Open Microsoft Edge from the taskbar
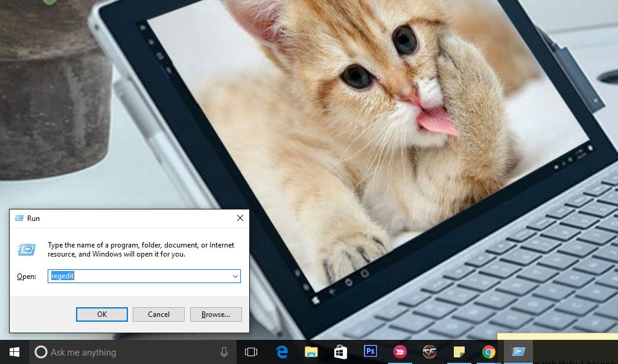 point(282,352)
